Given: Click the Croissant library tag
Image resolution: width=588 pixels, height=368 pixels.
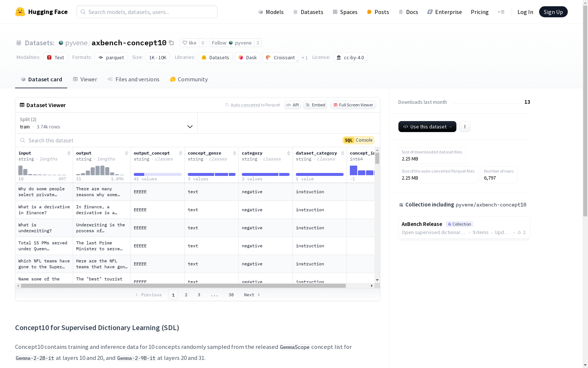Looking at the screenshot, I should point(280,57).
